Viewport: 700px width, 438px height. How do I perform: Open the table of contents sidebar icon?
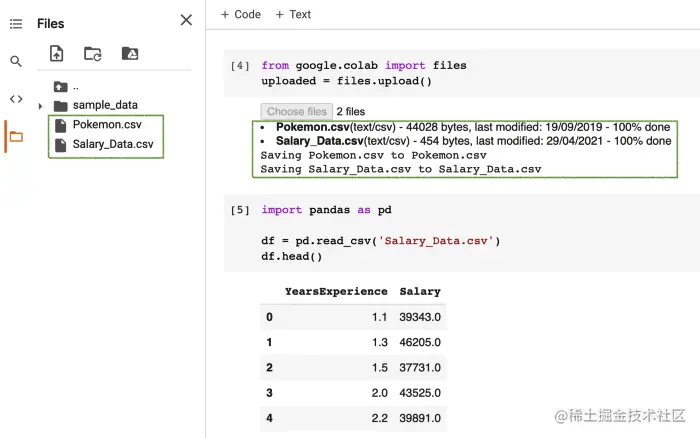[15, 23]
